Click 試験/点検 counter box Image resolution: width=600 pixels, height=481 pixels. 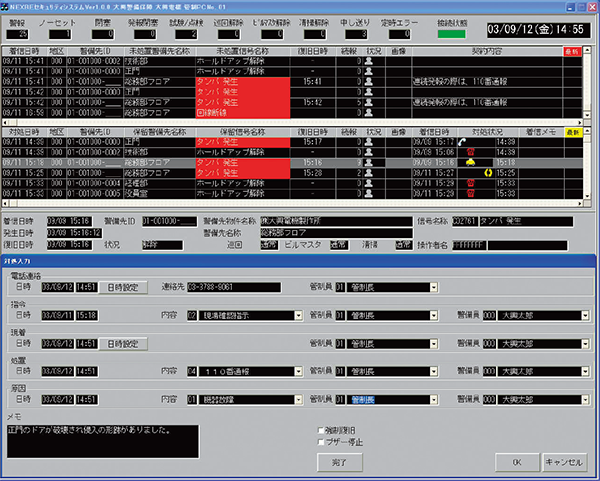coord(186,34)
